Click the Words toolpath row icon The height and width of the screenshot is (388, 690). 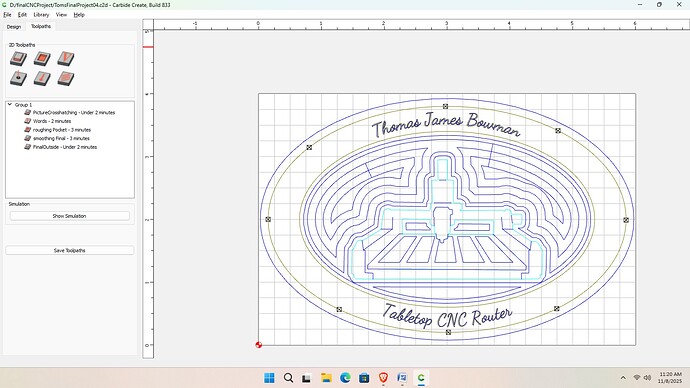pos(27,121)
